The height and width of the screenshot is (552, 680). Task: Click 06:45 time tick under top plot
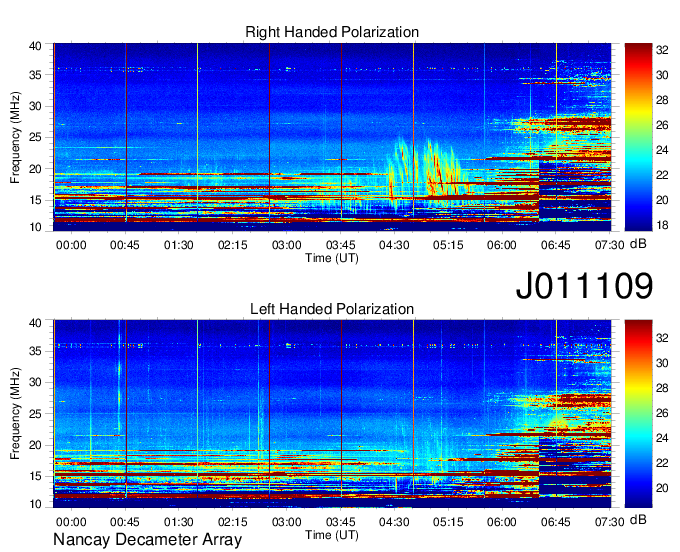[556, 245]
